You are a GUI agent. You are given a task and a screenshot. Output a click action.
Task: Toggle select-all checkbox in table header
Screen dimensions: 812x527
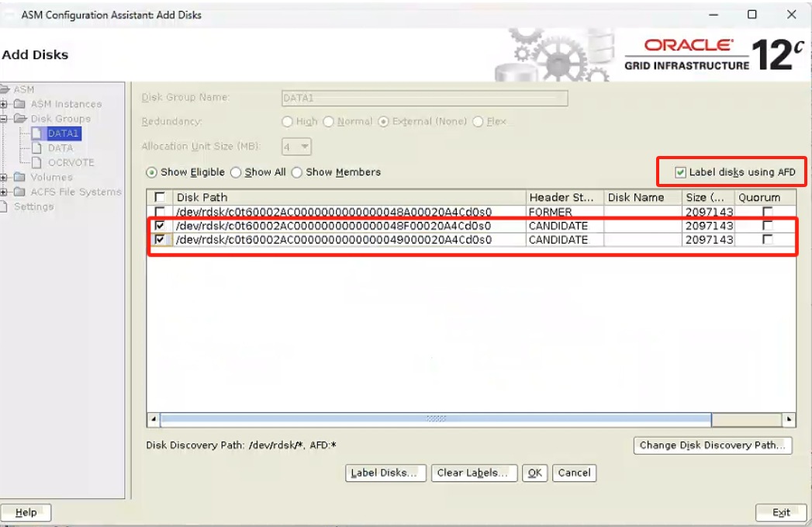160,197
